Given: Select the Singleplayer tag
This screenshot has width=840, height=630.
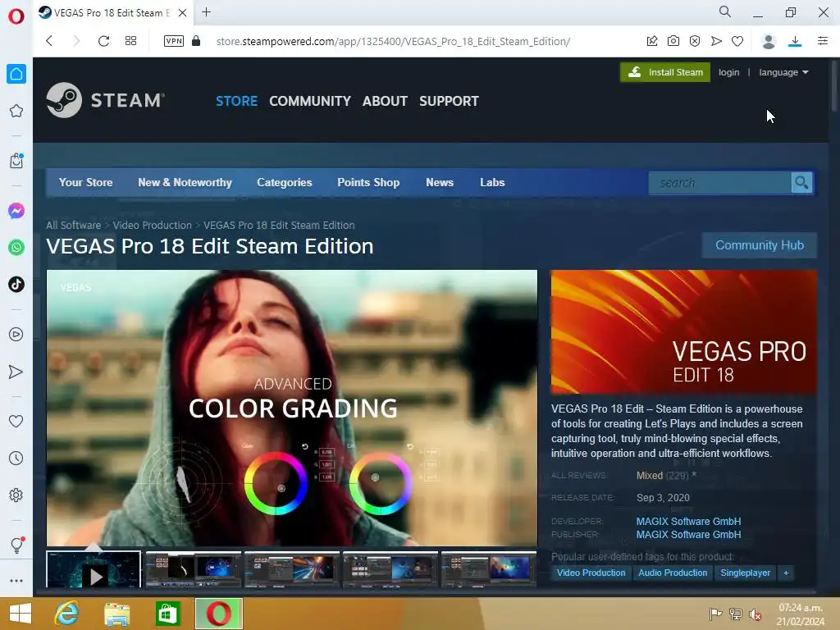Looking at the screenshot, I should point(745,573).
